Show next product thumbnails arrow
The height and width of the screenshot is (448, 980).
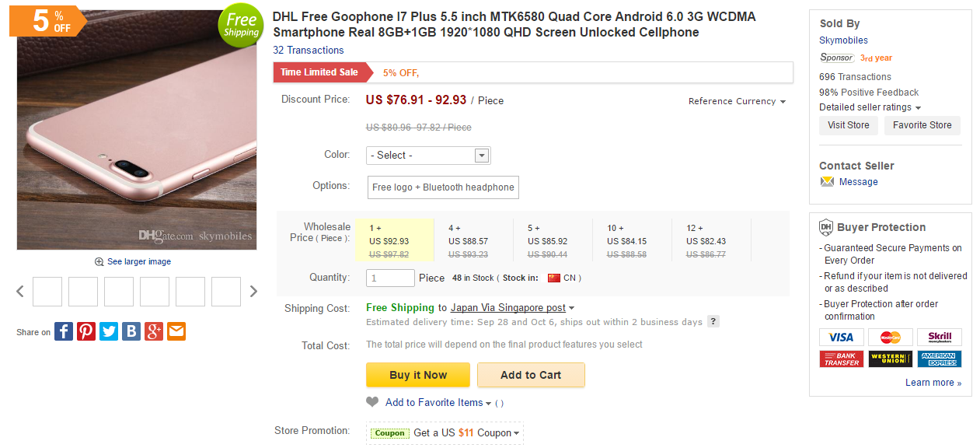pos(253,292)
